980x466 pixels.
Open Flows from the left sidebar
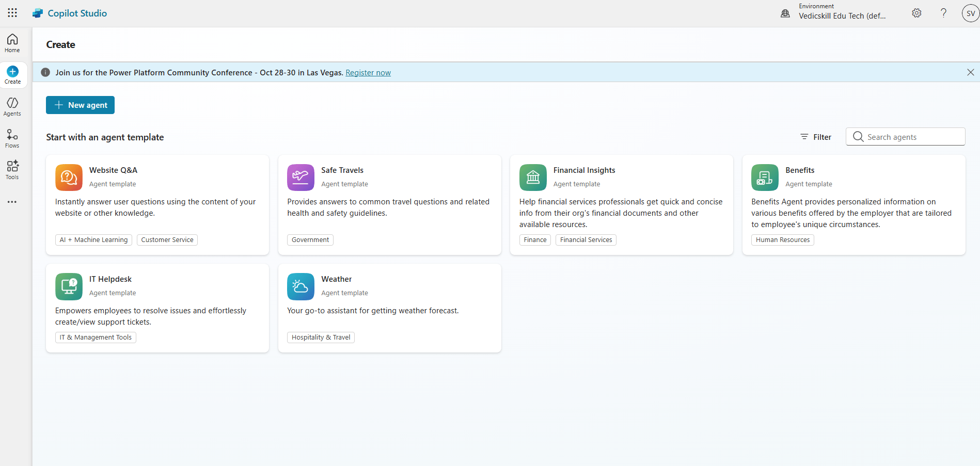pos(12,138)
